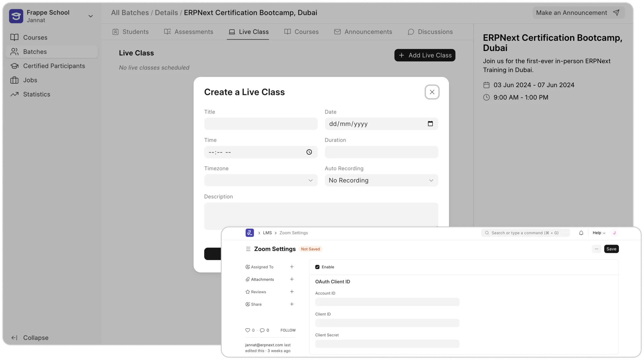644x360 pixels.
Task: Click Add Live Class button
Action: coord(425,55)
